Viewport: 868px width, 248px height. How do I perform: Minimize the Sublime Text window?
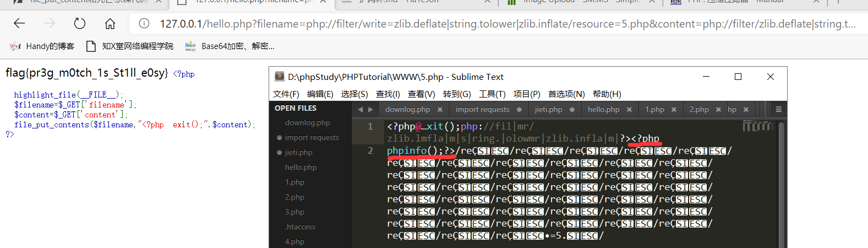tap(706, 77)
